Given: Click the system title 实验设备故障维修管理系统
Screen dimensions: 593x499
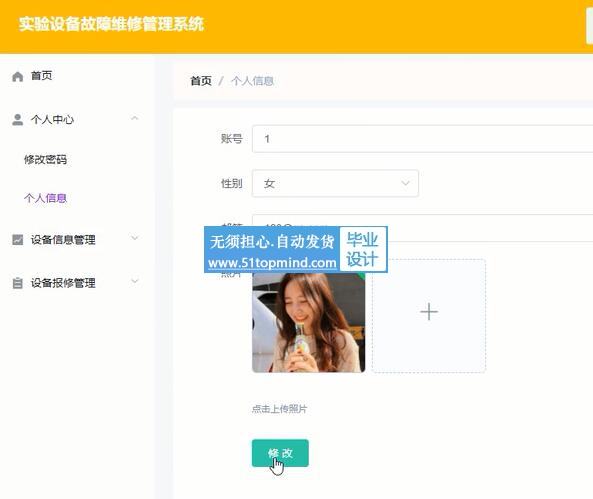Looking at the screenshot, I should pyautogui.click(x=112, y=24).
